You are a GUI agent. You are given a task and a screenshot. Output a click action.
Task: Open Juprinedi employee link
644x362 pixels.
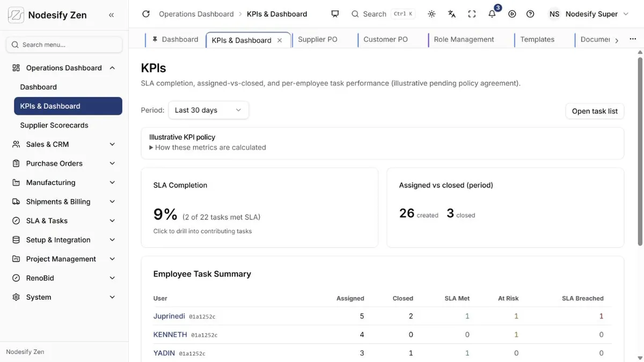coord(169,316)
